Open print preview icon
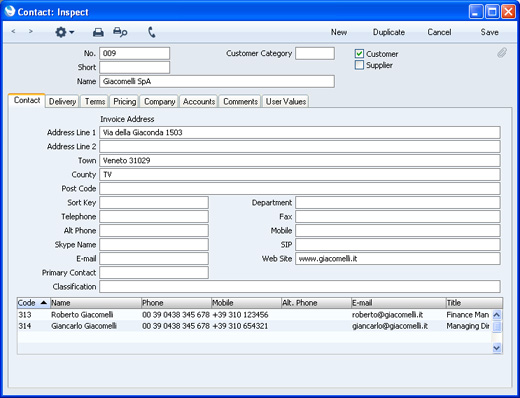Image resolution: width=520 pixels, height=398 pixels. pyautogui.click(x=120, y=32)
